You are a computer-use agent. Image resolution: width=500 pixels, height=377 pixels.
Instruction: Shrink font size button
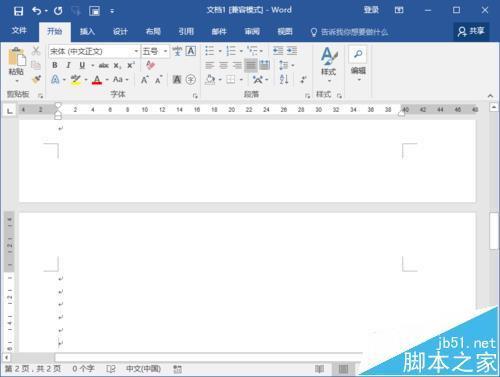tap(158, 80)
